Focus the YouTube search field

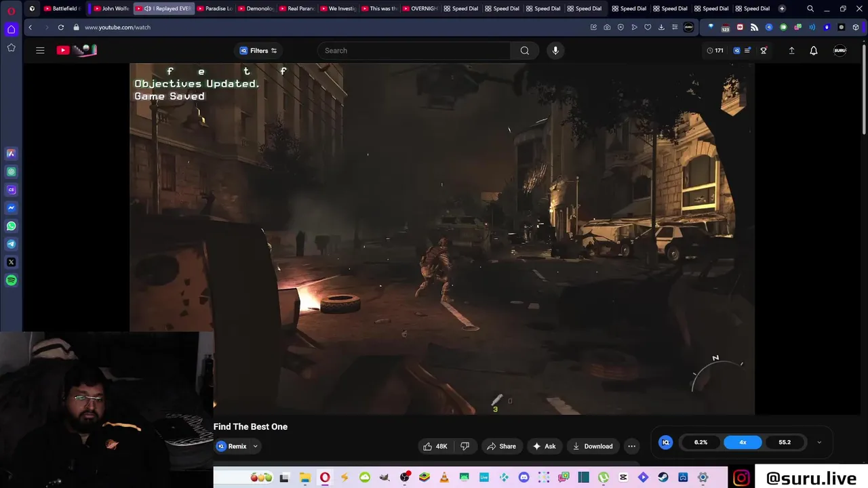click(414, 50)
